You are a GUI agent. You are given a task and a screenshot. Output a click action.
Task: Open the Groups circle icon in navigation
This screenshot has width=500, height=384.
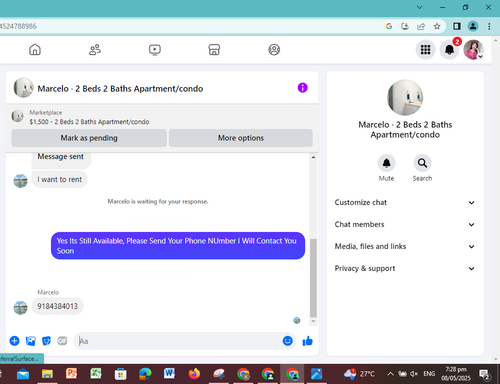point(274,50)
